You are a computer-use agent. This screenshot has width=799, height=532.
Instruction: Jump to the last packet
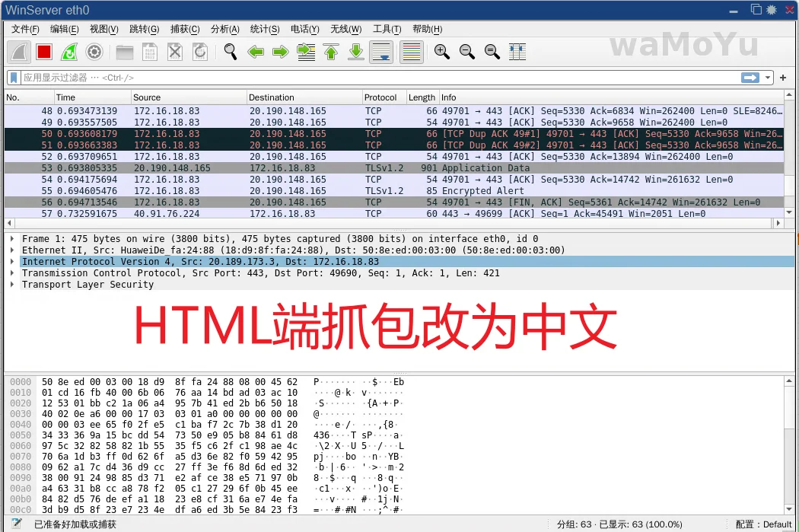[x=355, y=52]
